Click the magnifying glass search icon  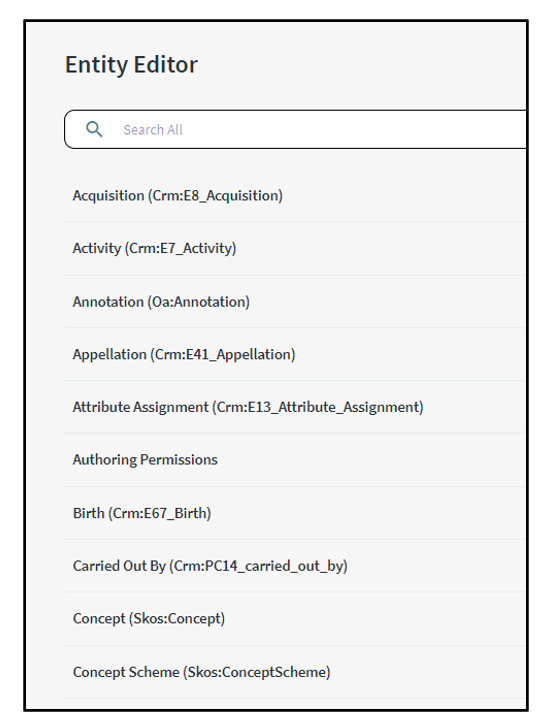[94, 129]
